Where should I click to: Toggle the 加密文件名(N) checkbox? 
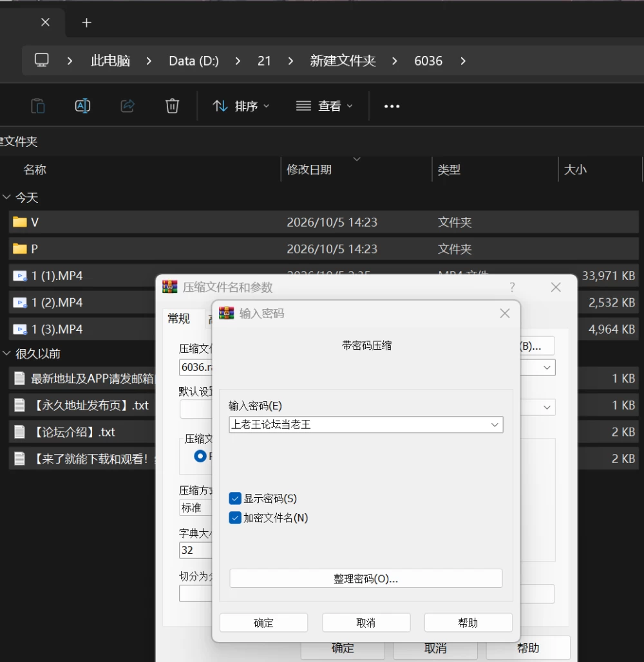coord(235,518)
